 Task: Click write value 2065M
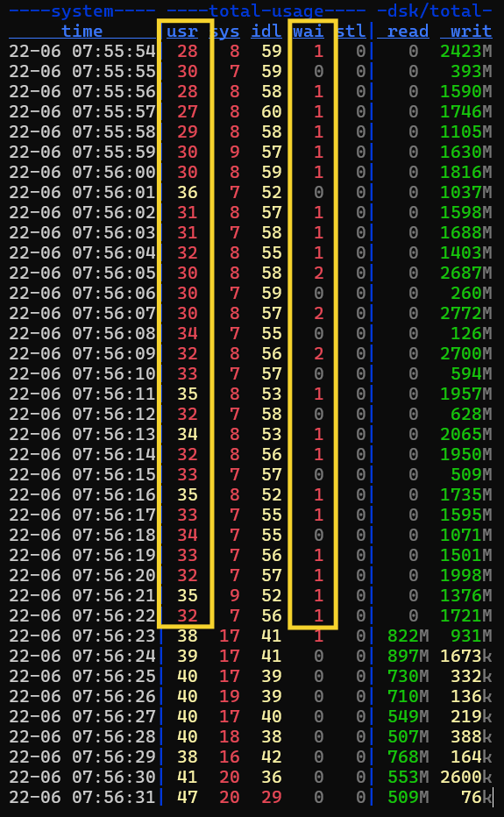click(x=466, y=434)
